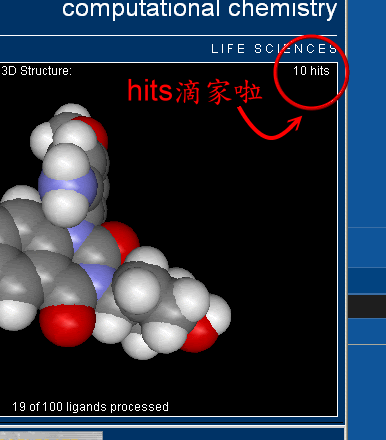
Task: Click the '10 hits' counter text
Action: coord(311,71)
